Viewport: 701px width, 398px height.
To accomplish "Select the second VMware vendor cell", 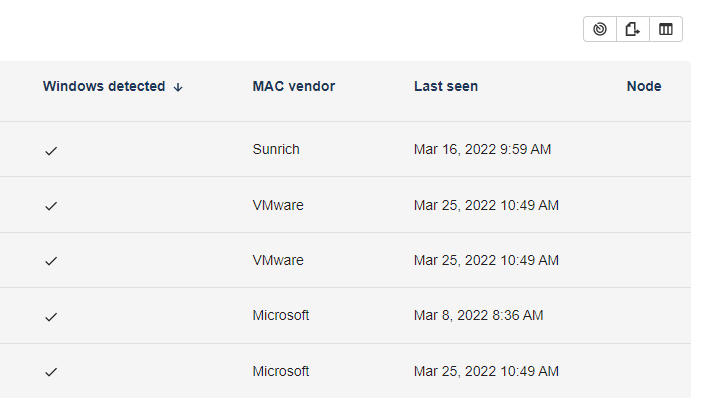I will 278,260.
